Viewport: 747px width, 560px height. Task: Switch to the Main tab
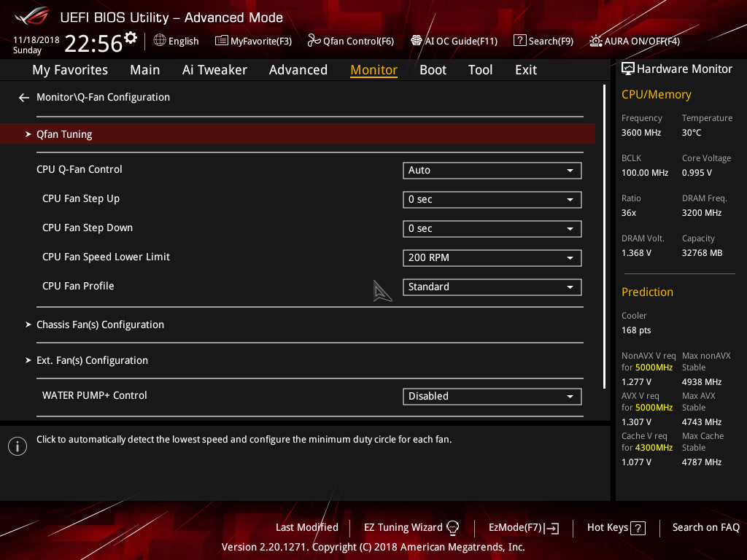click(x=145, y=70)
